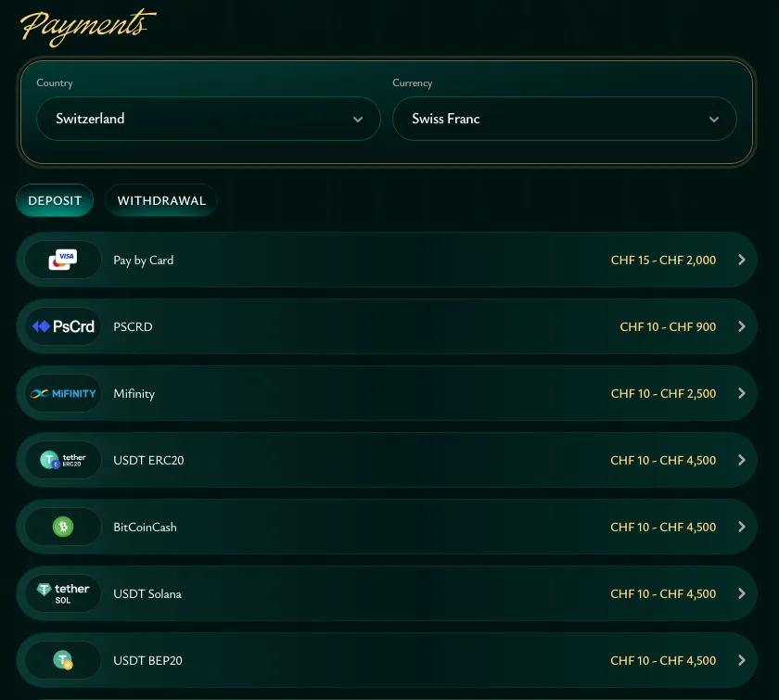Open the Country dropdown showing Switzerland
The height and width of the screenshot is (700, 779).
[x=208, y=119]
